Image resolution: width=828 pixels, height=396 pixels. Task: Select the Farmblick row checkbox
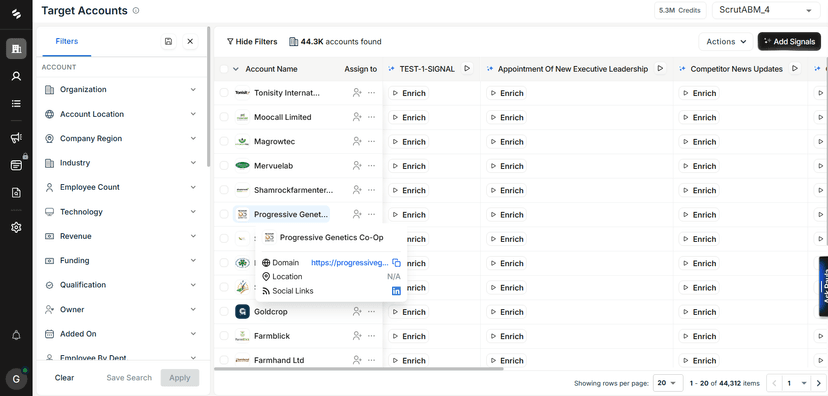(x=224, y=336)
